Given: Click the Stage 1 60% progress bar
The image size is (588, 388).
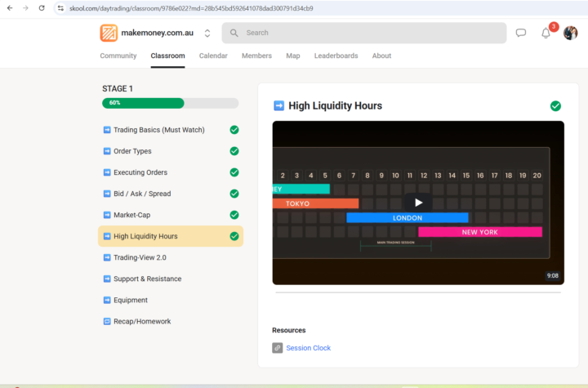Looking at the screenshot, I should 170,103.
